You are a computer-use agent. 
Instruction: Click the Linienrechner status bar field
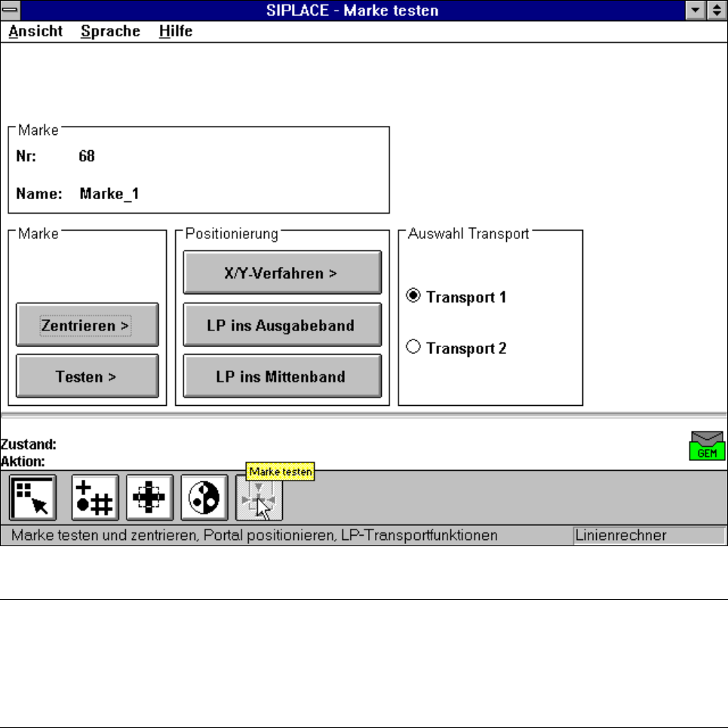click(x=649, y=536)
